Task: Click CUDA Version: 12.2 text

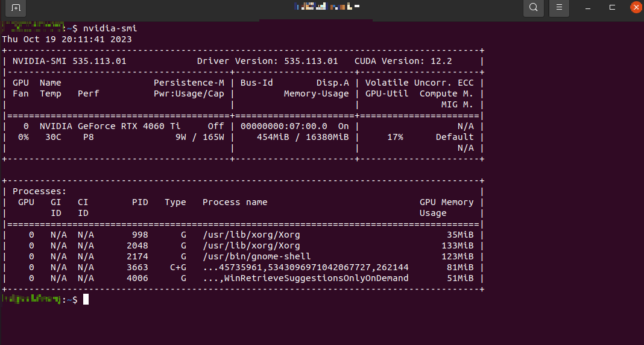Action: tap(403, 61)
